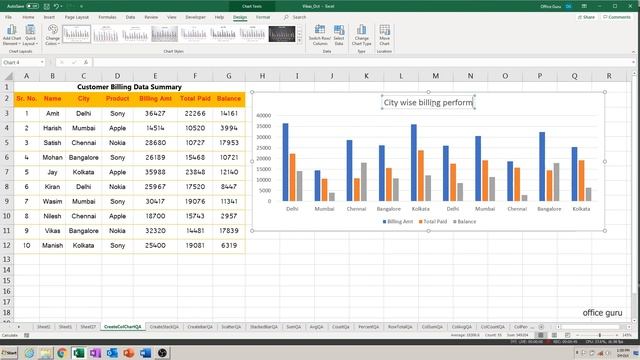640x360 pixels.
Task: Open the Name Box dropdown arrow
Action: coord(42,62)
